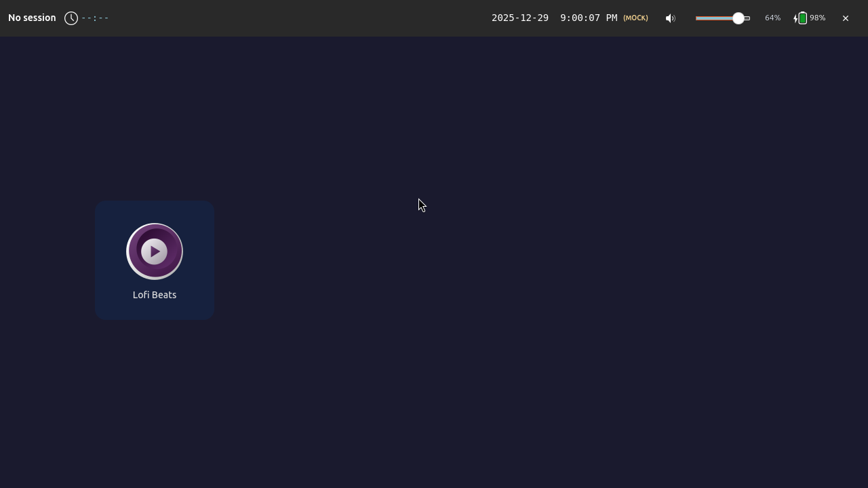Click the 98% battery percentage text
Screen dimensions: 868x488
(x=817, y=18)
